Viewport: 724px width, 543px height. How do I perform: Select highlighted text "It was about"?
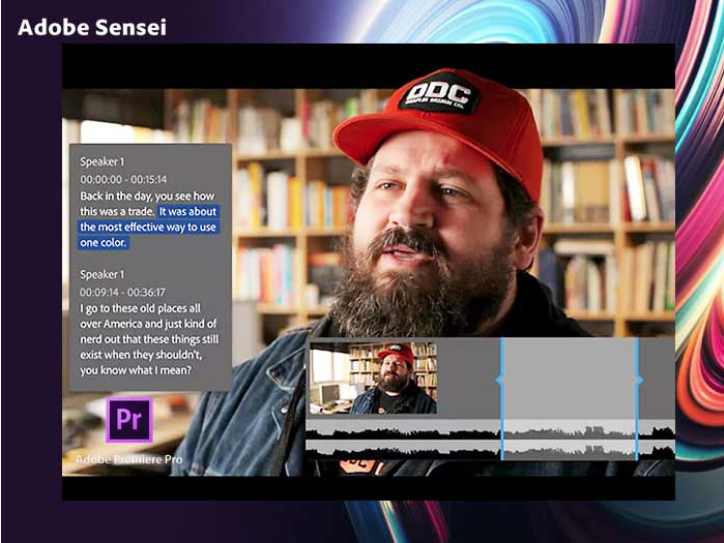tap(187, 211)
